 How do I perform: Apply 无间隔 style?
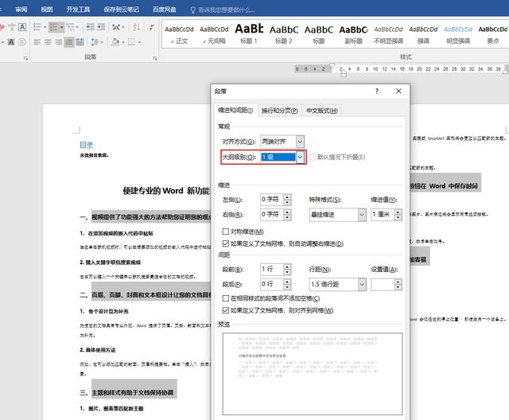(x=214, y=34)
